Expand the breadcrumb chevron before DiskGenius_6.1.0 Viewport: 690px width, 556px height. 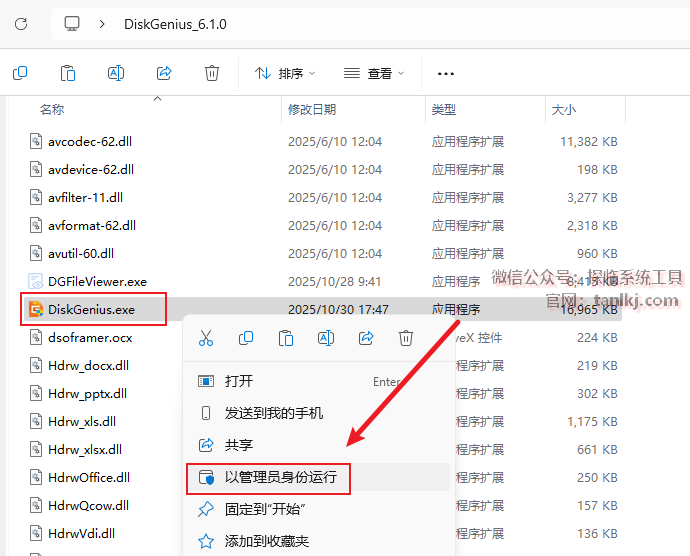point(102,24)
